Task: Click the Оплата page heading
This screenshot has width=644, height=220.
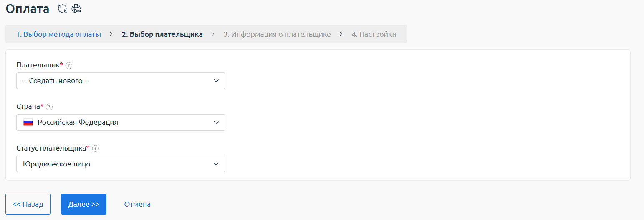Action: pos(27,8)
